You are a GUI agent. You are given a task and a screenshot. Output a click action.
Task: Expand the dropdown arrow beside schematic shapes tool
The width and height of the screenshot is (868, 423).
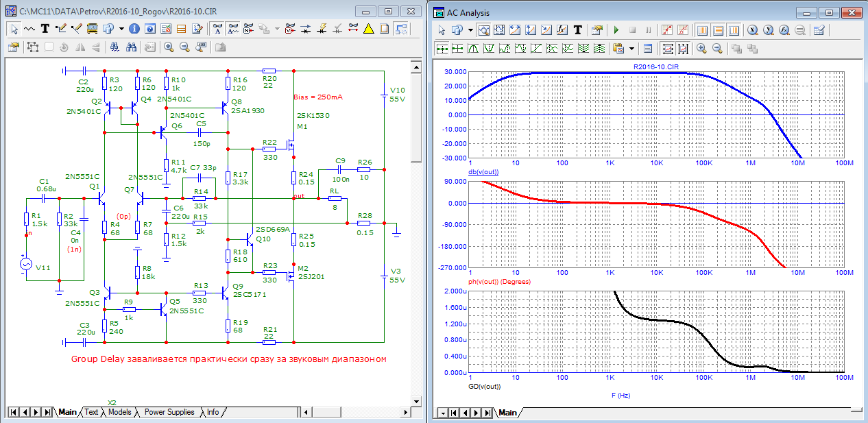[121, 29]
